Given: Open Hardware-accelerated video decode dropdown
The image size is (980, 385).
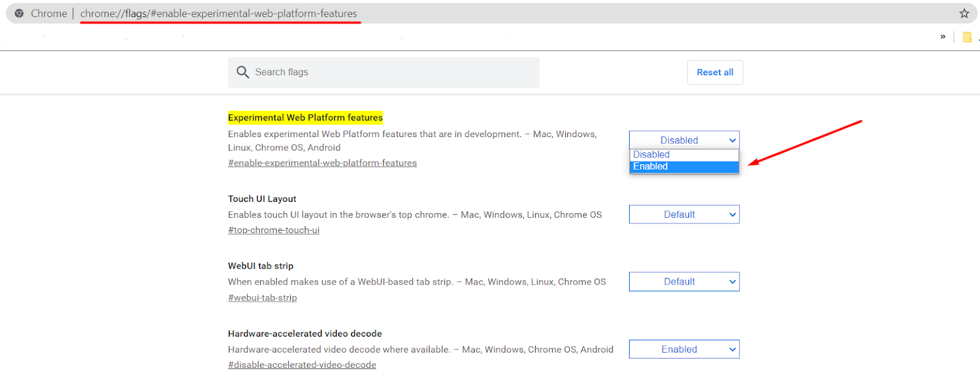Looking at the screenshot, I should pos(684,349).
